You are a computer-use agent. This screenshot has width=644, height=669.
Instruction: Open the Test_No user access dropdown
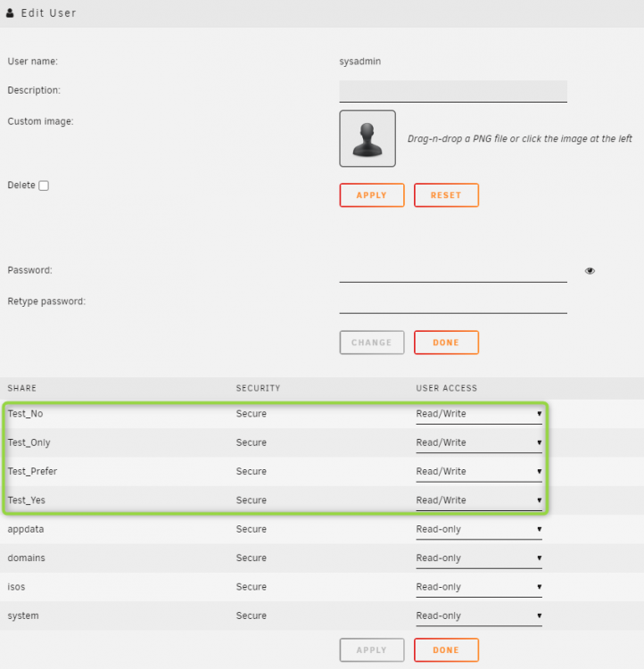479,414
